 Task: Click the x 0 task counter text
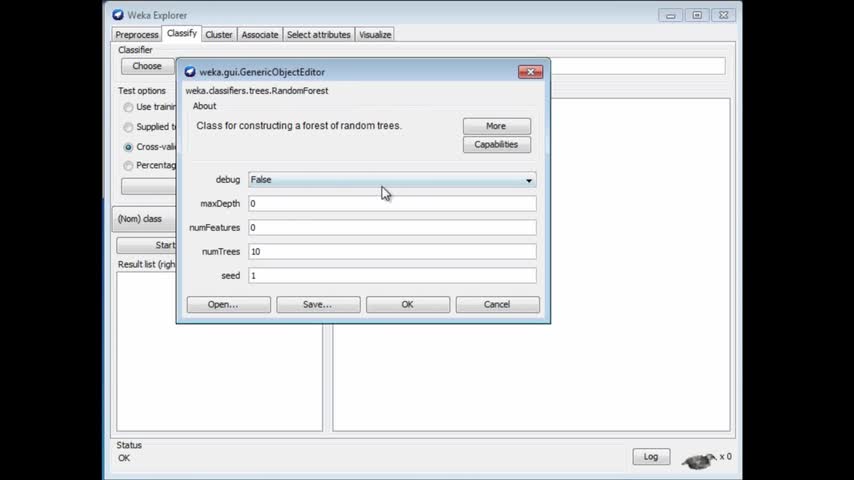725,457
